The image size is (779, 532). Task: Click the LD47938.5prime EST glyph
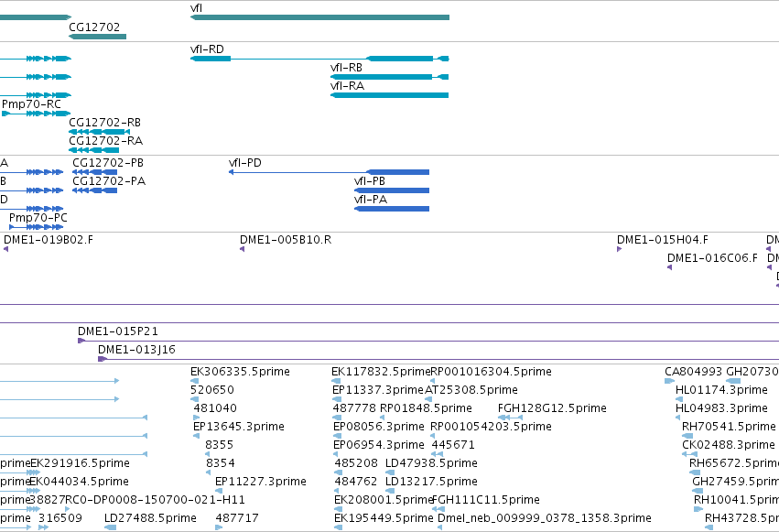(390, 472)
